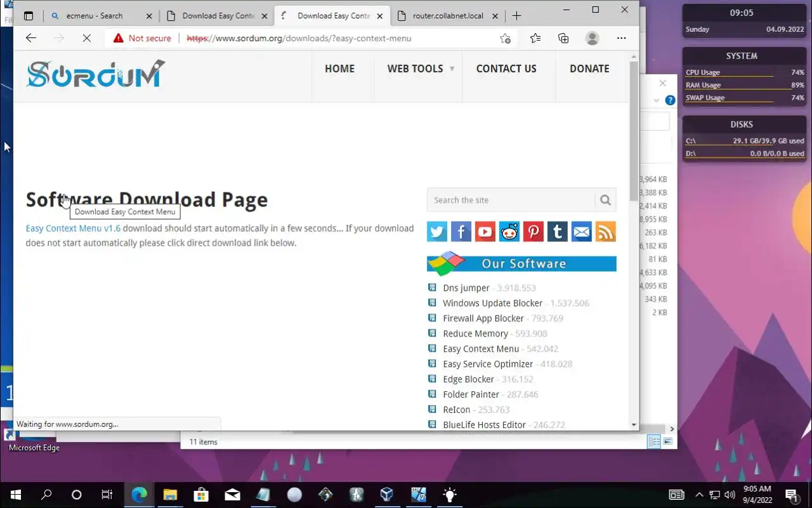
Task: Open the YouTube social icon
Action: click(x=485, y=232)
